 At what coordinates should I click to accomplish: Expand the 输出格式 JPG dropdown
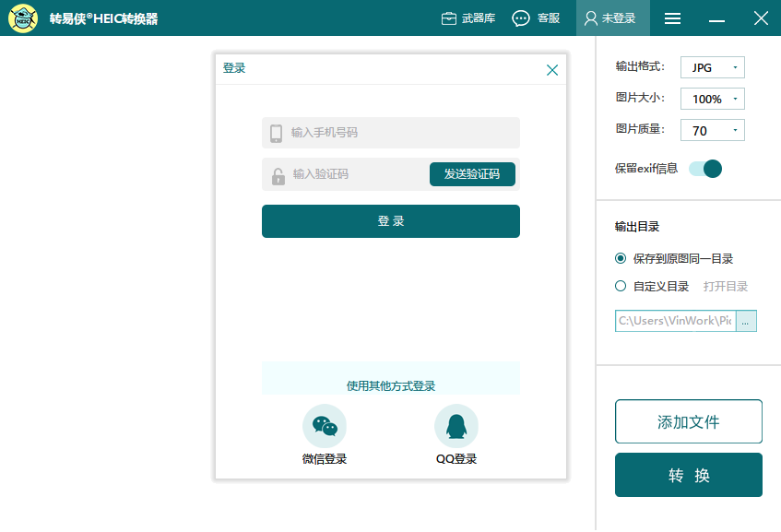pyautogui.click(x=712, y=67)
